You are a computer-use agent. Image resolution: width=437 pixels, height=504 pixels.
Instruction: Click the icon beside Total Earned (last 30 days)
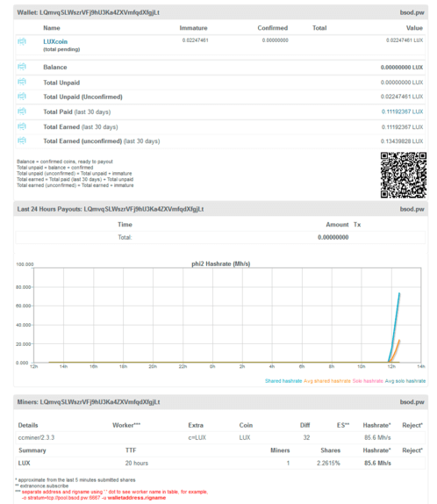point(22,126)
